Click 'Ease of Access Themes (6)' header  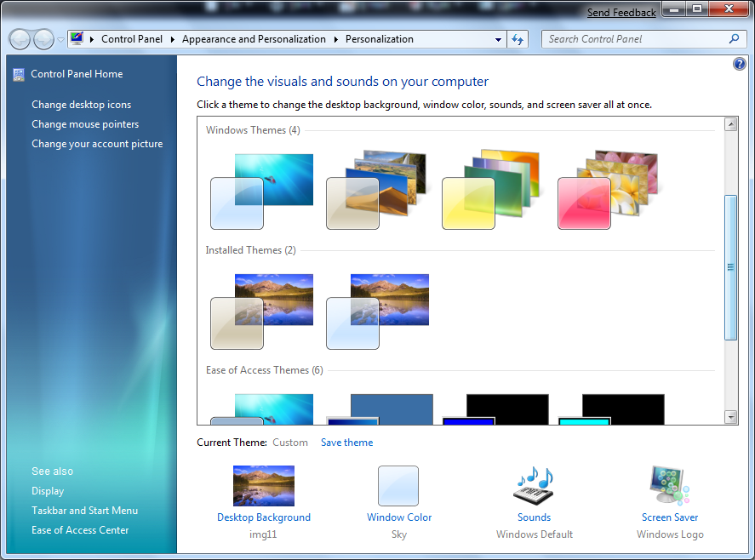point(265,370)
